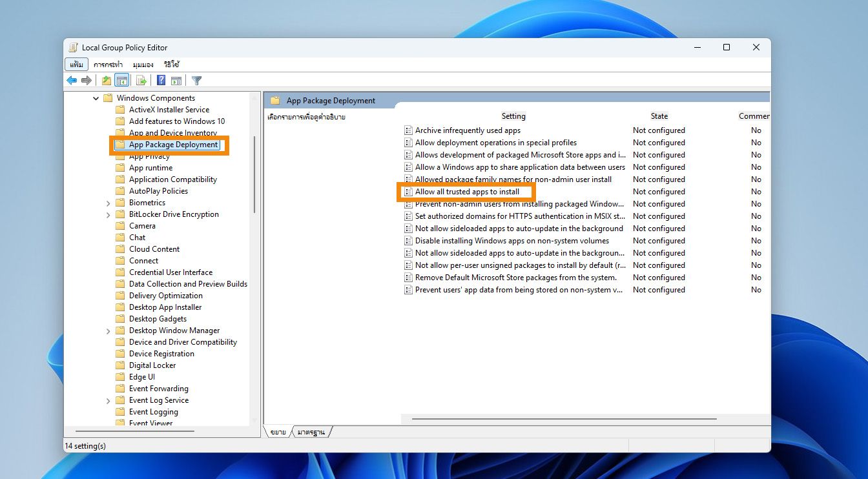Select 'Allow a Windows app to share application data' setting
This screenshot has height=479, width=868.
(520, 167)
